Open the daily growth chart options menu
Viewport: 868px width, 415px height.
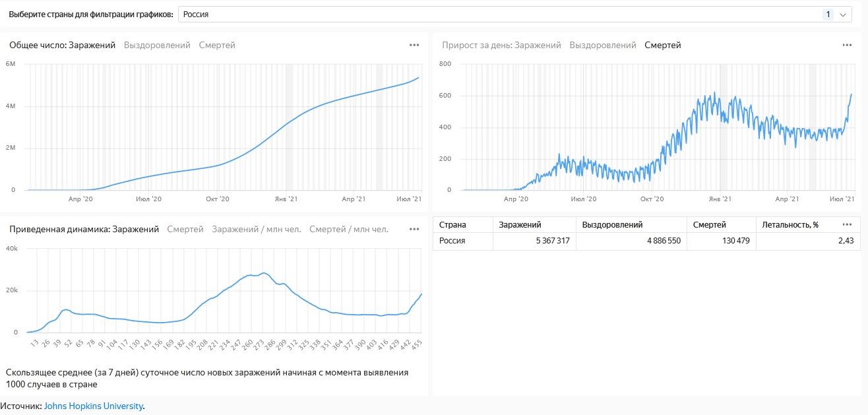coord(847,45)
